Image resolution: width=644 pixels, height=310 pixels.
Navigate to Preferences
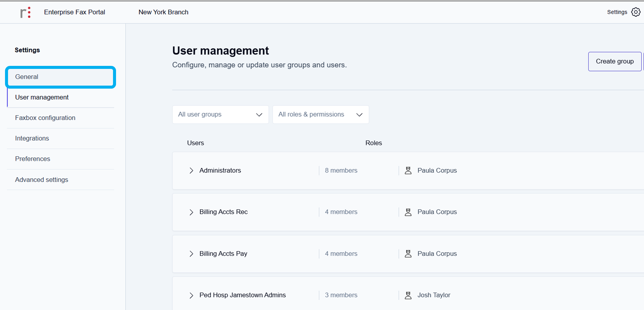click(33, 159)
